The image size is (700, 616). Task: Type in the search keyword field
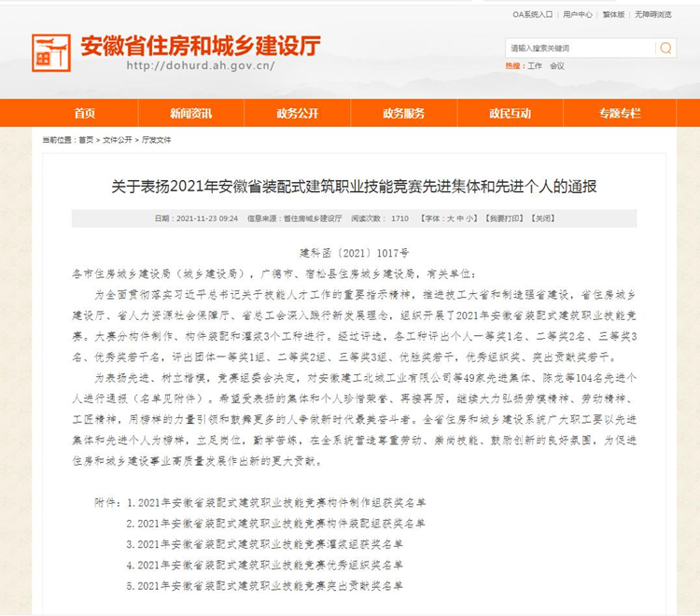579,48
